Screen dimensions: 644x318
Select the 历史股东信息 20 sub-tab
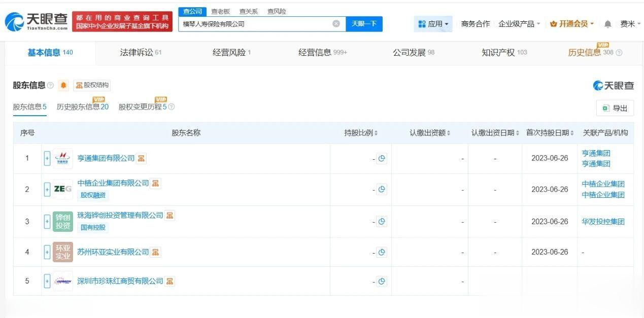pyautogui.click(x=83, y=107)
